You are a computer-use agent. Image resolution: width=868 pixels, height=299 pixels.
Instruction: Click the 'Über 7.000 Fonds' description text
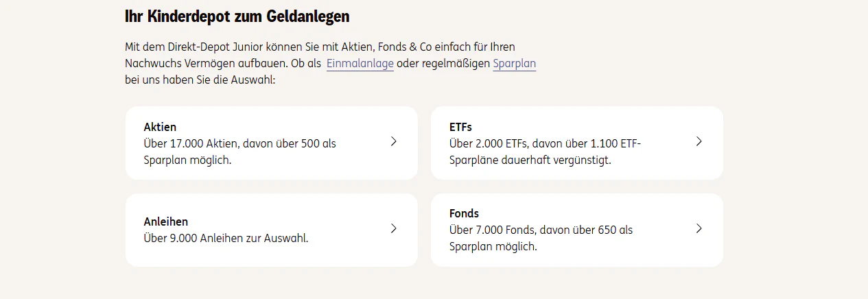[541, 230]
